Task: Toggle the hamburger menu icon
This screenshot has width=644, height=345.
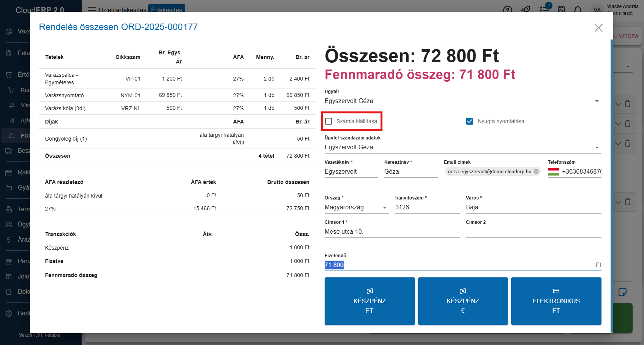Action: point(92,9)
